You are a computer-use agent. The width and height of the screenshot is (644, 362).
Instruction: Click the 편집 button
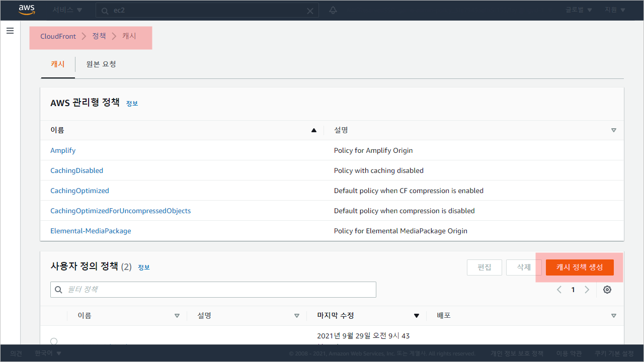pyautogui.click(x=485, y=267)
